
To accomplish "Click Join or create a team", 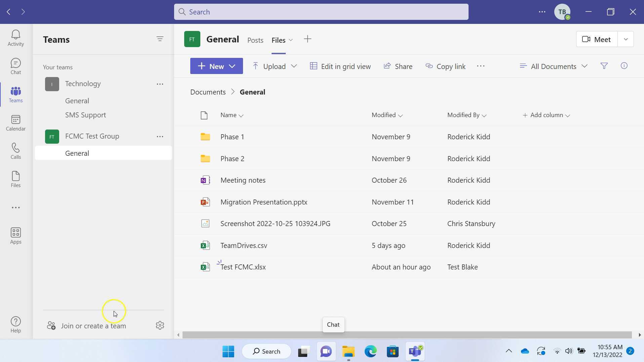I will tap(93, 326).
